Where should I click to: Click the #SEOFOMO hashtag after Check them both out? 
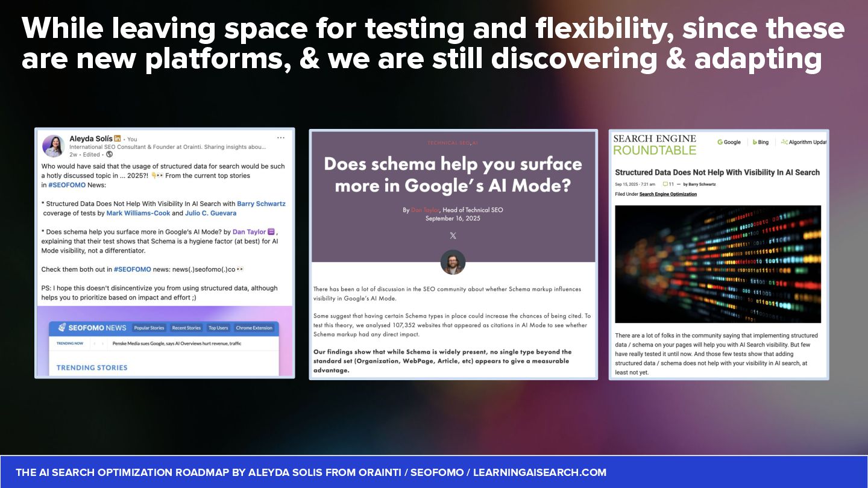point(133,269)
